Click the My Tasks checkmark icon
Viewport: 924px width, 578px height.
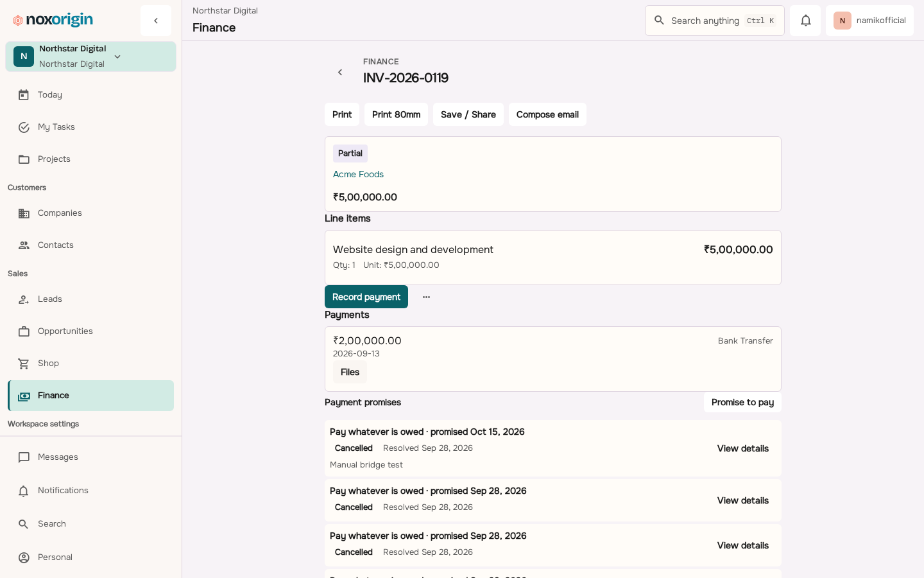pos(24,127)
